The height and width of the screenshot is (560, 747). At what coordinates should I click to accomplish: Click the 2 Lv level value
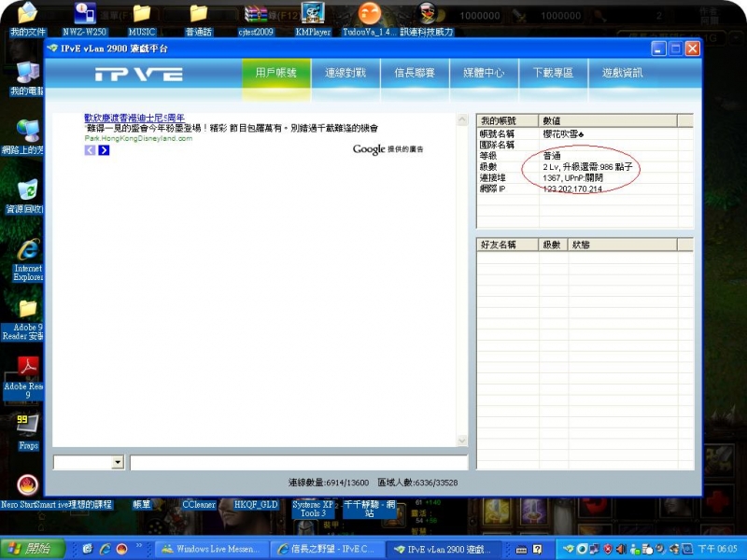(x=587, y=167)
